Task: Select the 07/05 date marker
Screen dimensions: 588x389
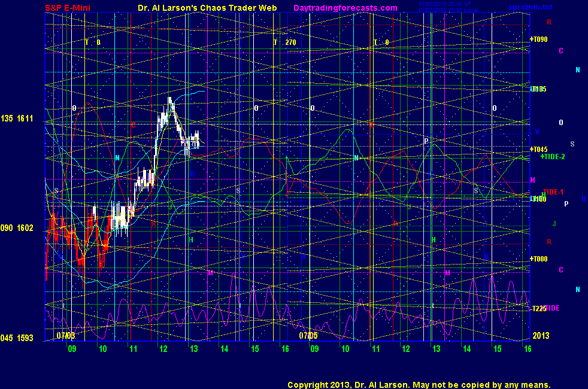Action: tap(308, 335)
